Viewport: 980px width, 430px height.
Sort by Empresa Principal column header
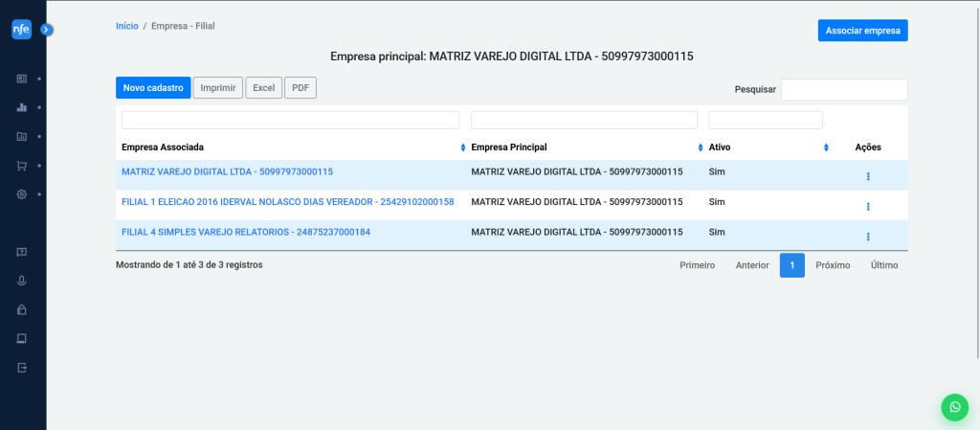point(585,147)
